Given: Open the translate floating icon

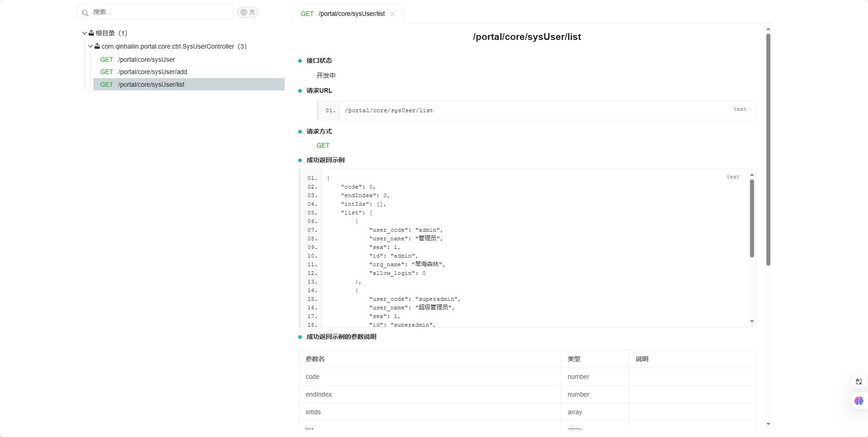Looking at the screenshot, I should (858, 382).
